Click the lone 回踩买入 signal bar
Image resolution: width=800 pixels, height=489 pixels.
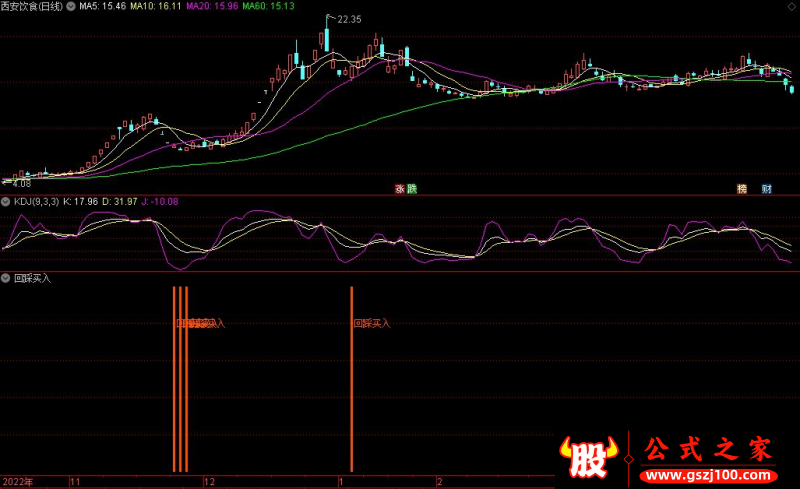coord(352,378)
